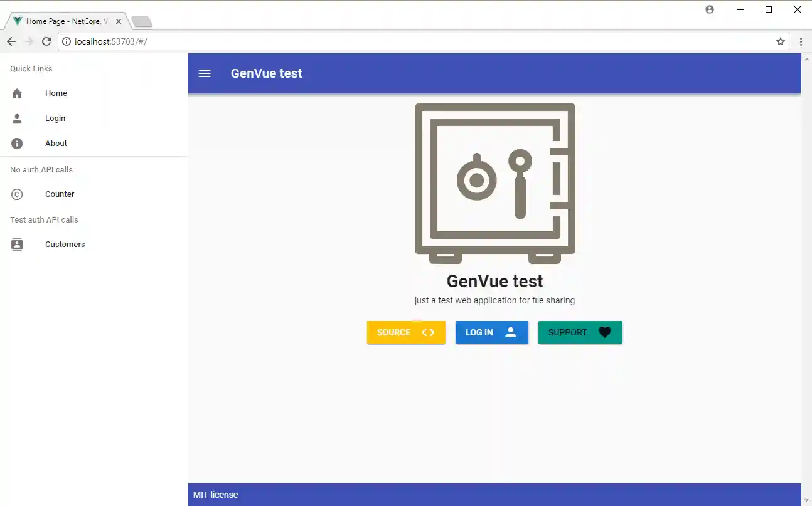Select the Login person icon
Viewport: 812px width, 506px height.
16,118
